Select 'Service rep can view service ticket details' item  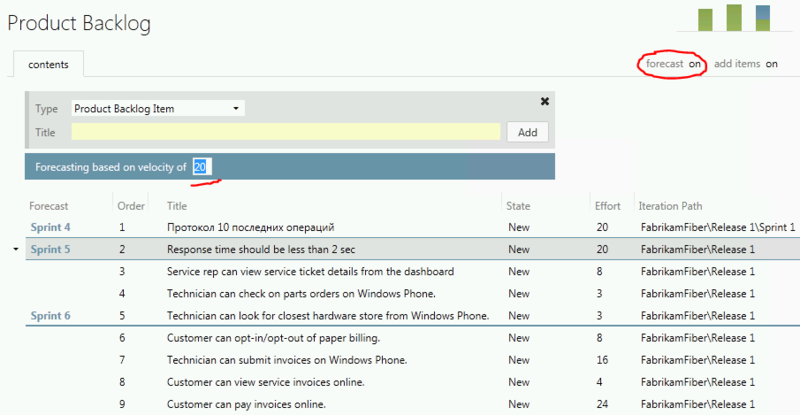pyautogui.click(x=310, y=271)
